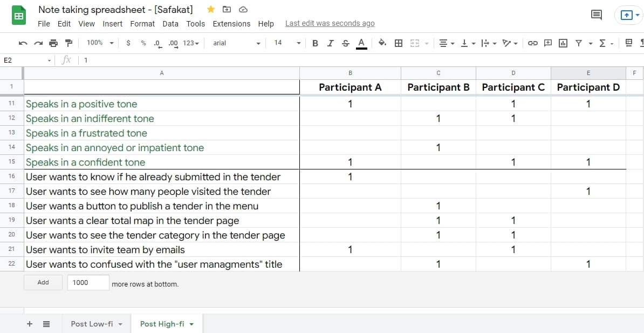Image resolution: width=644 pixels, height=333 pixels.
Task: Open the fill color picker
Action: [382, 43]
